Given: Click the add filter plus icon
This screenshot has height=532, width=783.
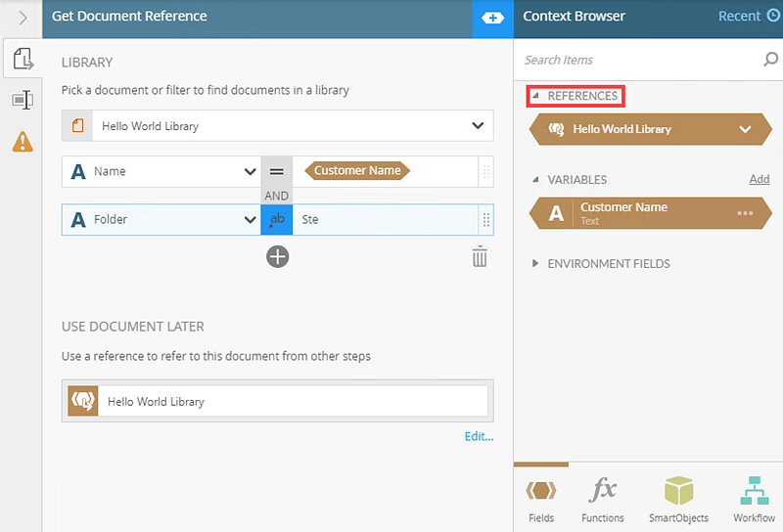Looking at the screenshot, I should pyautogui.click(x=278, y=256).
